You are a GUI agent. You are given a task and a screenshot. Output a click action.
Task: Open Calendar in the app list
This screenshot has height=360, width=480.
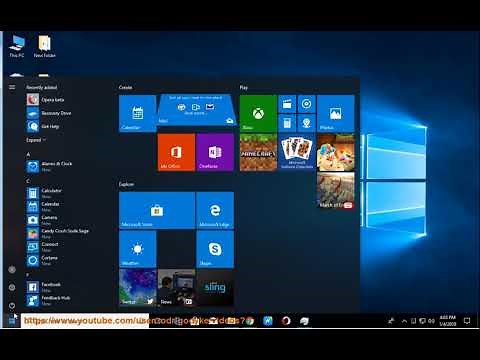tap(67, 206)
